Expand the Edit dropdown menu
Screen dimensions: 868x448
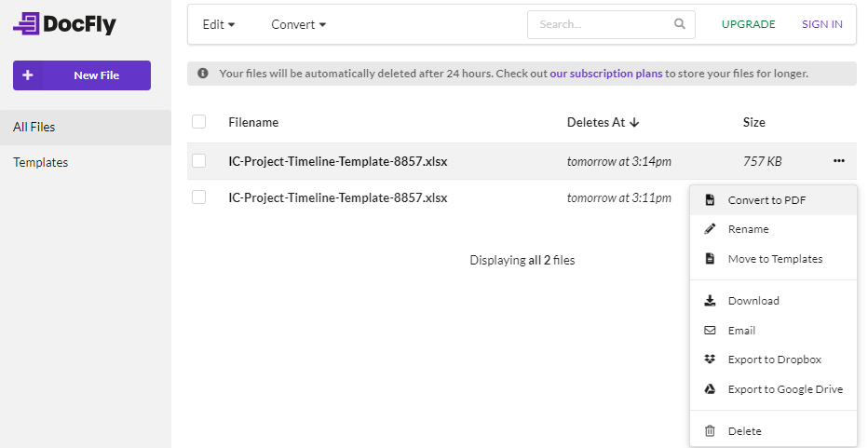tap(219, 25)
